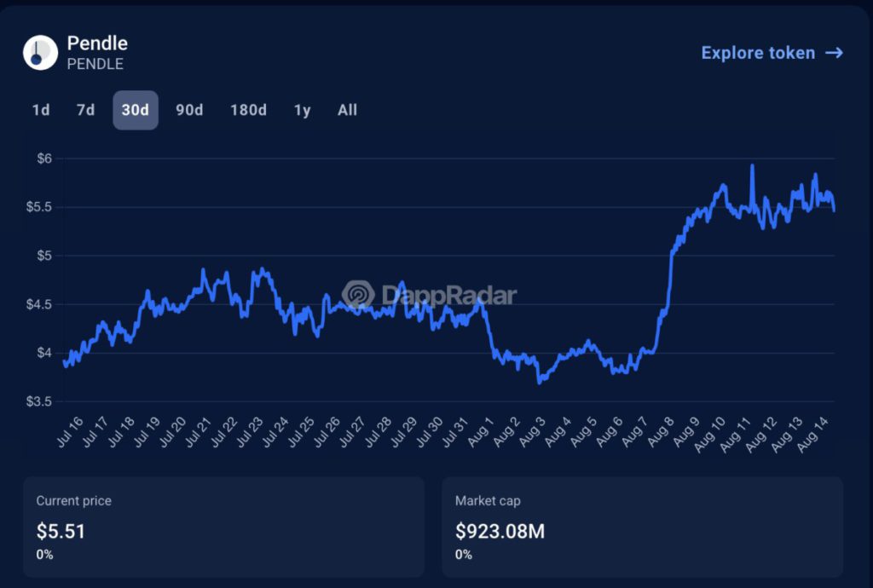Click the Market cap card
The image size is (873, 588).
coord(642,526)
